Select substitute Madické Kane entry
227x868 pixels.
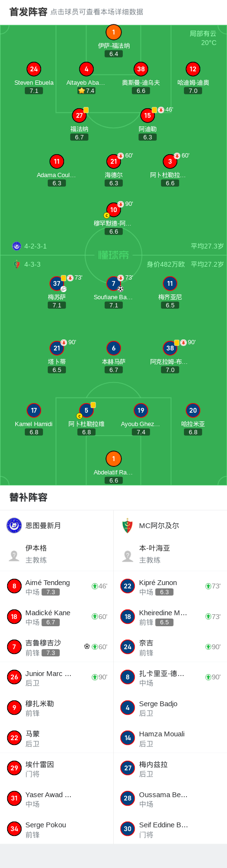click(x=56, y=617)
